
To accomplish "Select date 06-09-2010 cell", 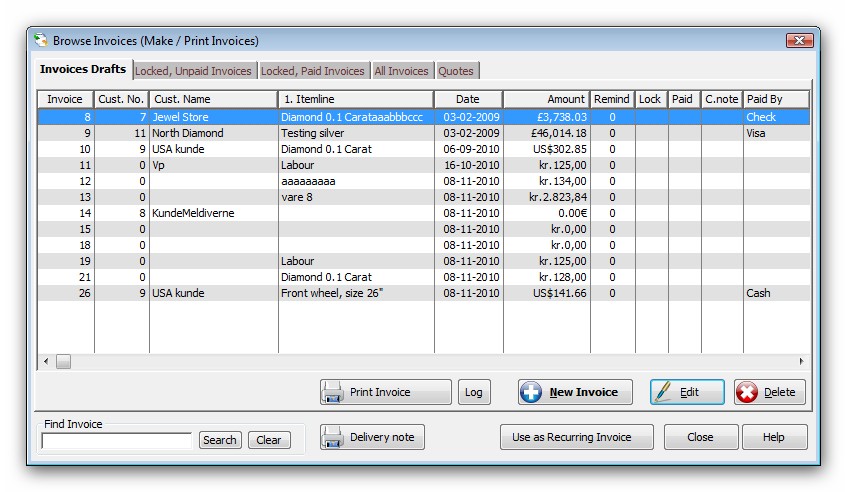I will point(469,149).
